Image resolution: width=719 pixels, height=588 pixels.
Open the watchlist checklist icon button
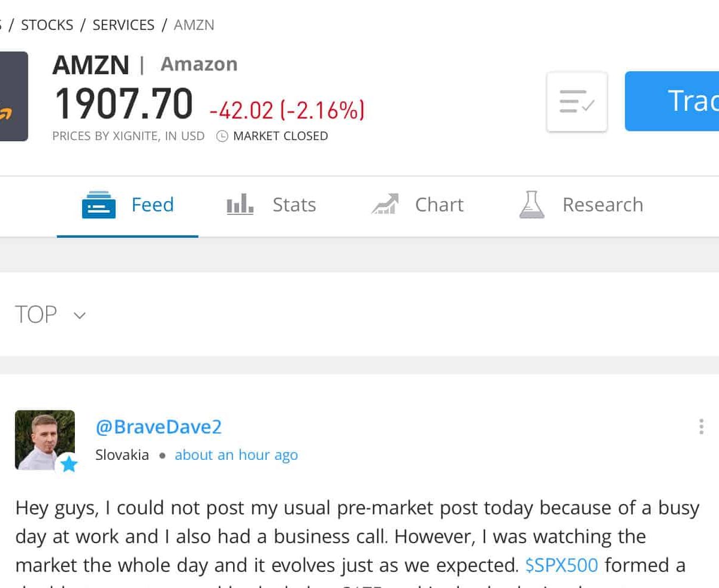(x=577, y=102)
